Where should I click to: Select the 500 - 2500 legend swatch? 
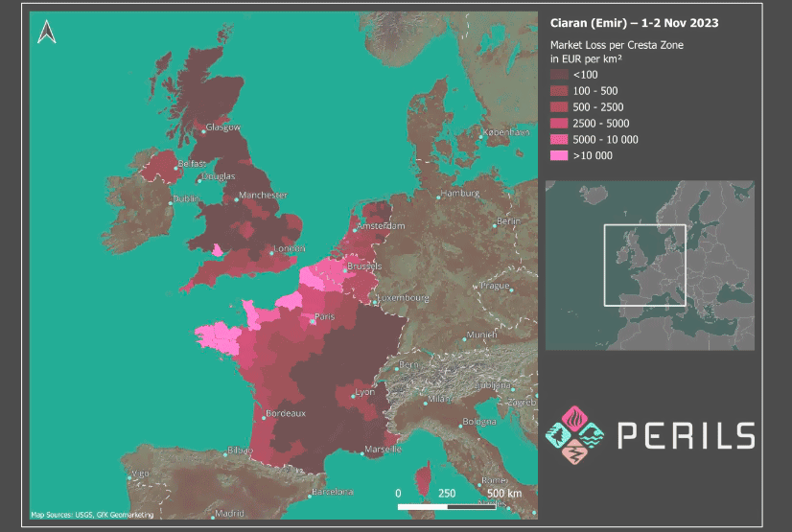pos(559,107)
